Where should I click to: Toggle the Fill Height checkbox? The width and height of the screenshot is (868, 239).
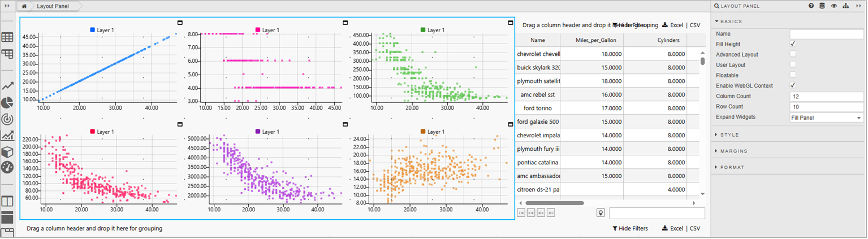pos(793,44)
